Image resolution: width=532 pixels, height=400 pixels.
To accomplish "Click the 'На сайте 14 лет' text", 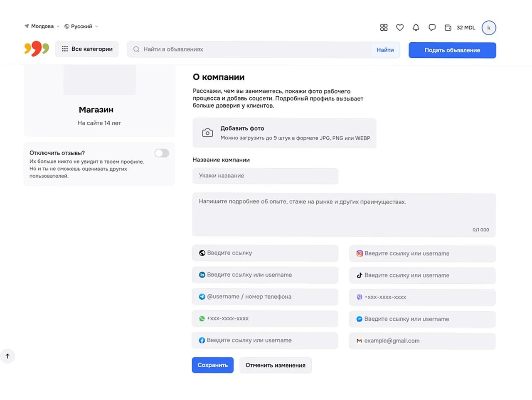I will [x=99, y=123].
